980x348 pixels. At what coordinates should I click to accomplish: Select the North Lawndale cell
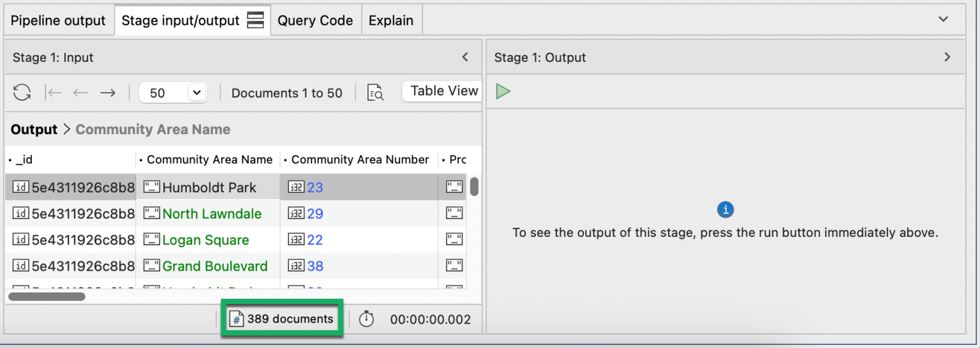tap(212, 214)
